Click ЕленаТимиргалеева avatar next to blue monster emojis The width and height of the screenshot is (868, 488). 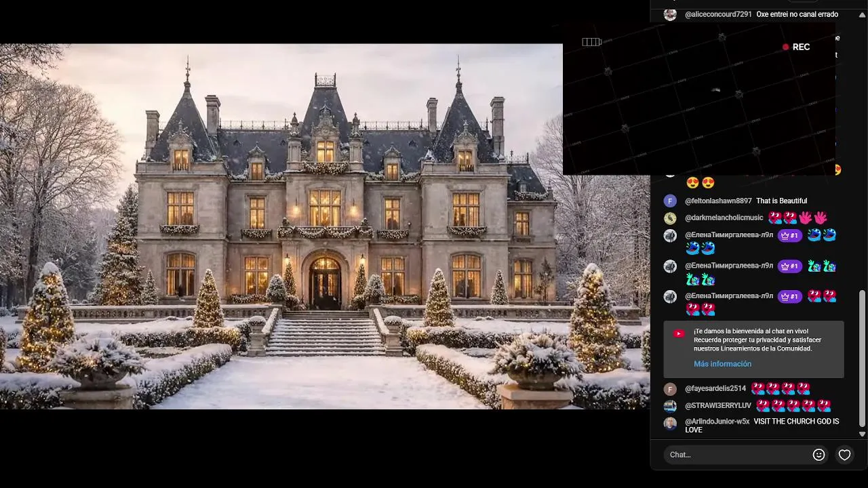(670, 236)
